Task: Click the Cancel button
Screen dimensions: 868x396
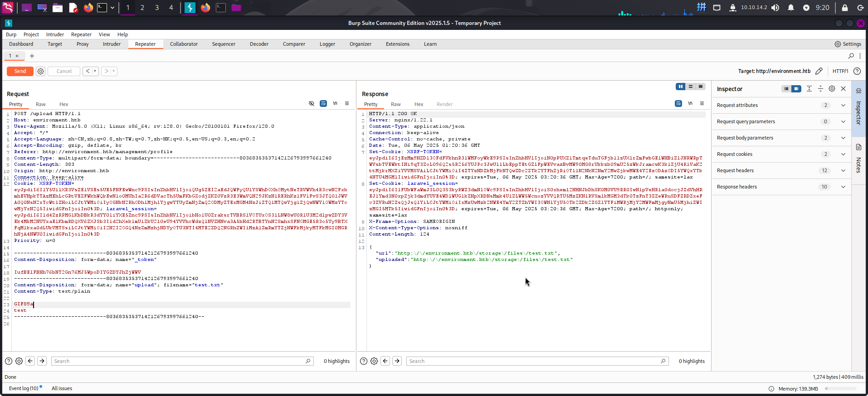Action: [x=64, y=71]
